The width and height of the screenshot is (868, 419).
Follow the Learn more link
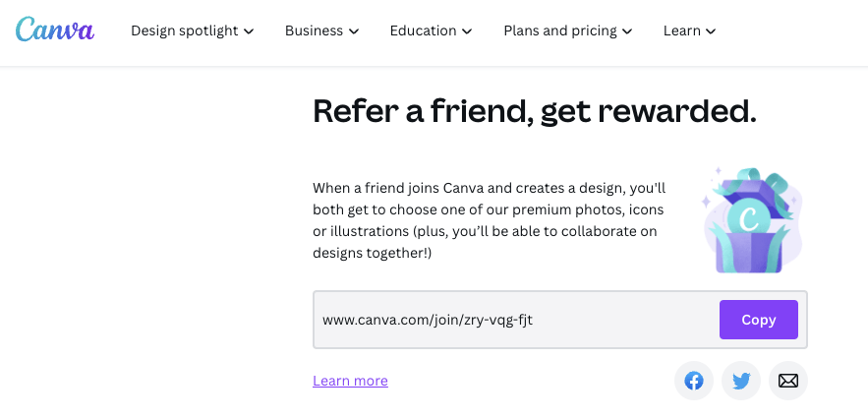pos(350,381)
